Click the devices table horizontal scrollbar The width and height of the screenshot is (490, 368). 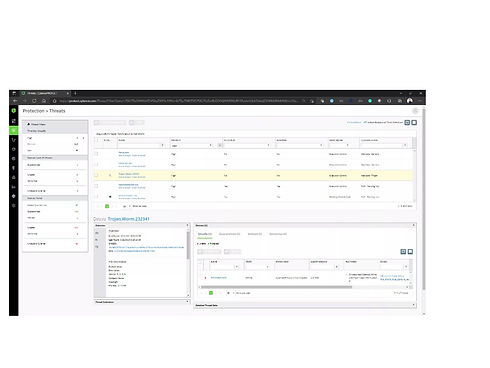(276, 287)
